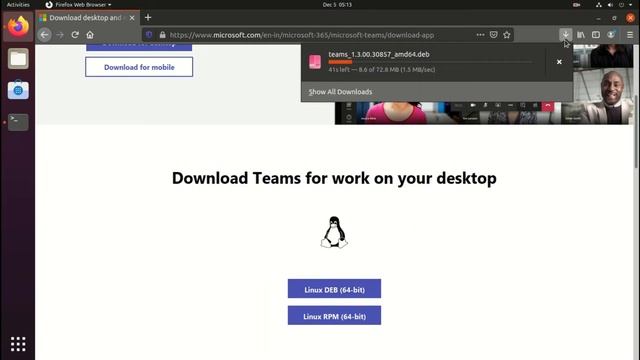Screen dimensions: 640x360
Task: Show the sidebars toolbar button
Action: pos(596,35)
